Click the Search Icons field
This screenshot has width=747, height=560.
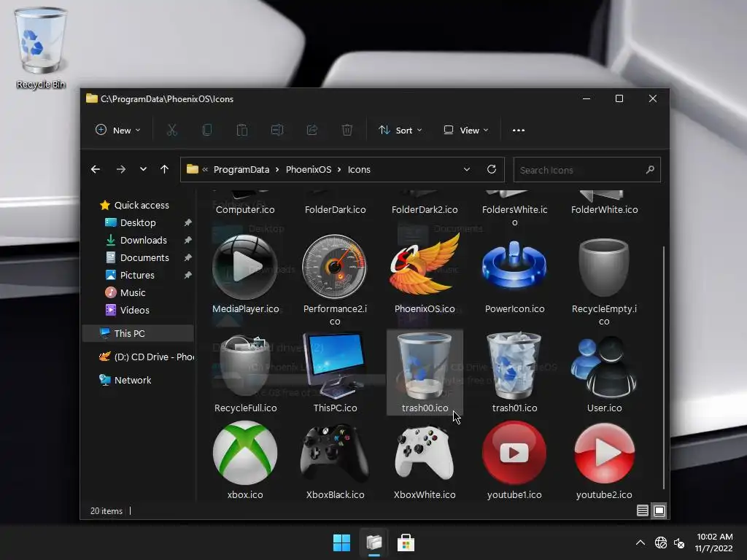click(587, 169)
